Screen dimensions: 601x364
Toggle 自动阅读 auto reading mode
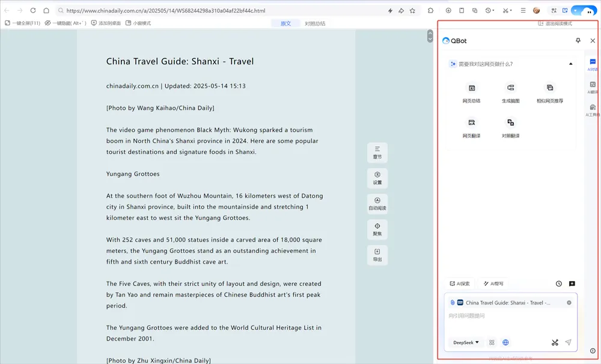pyautogui.click(x=377, y=204)
